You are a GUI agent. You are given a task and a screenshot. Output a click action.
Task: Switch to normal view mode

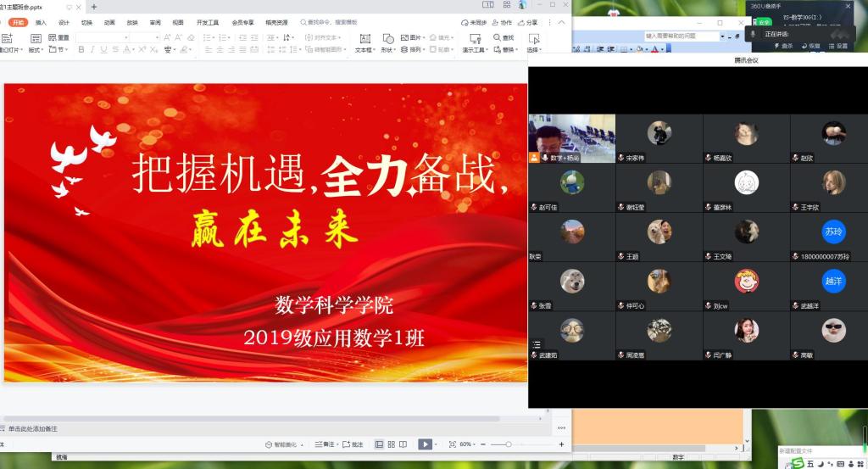click(x=379, y=444)
